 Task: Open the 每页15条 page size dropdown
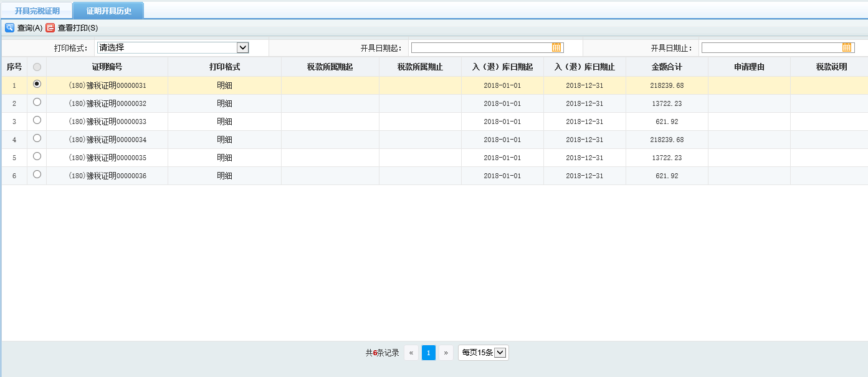[483, 352]
